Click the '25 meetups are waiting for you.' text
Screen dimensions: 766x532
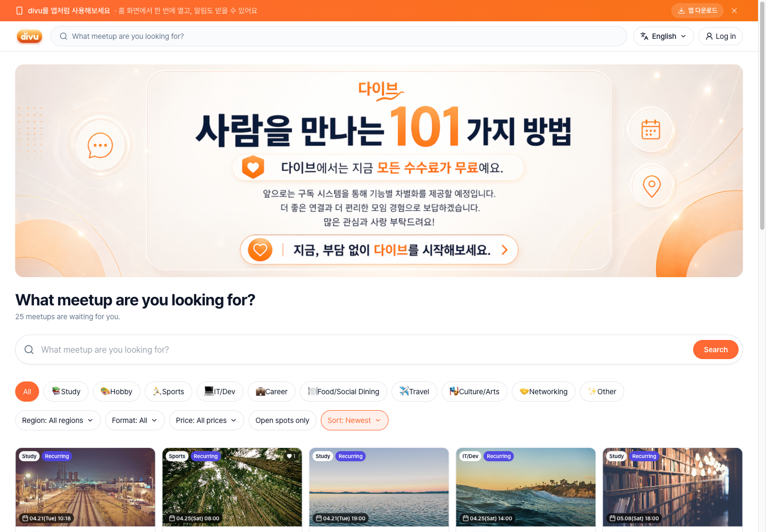pyautogui.click(x=68, y=317)
